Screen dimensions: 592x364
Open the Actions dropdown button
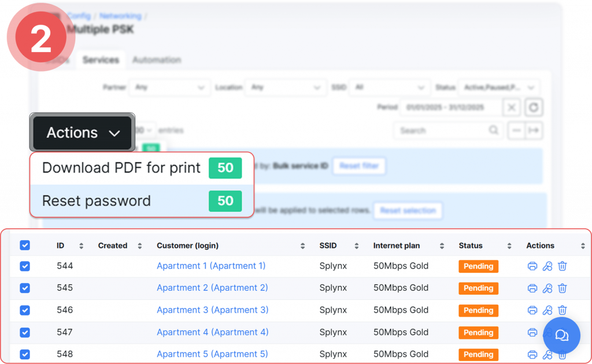pos(83,133)
